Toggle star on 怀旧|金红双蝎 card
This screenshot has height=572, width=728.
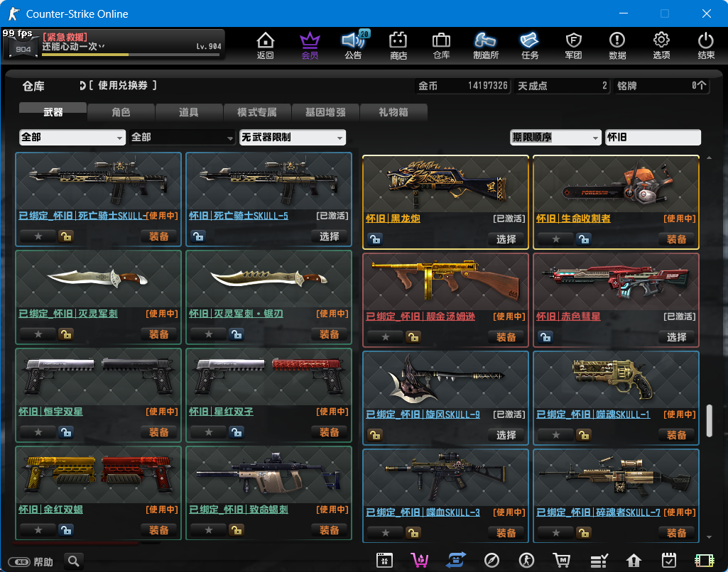(x=38, y=530)
